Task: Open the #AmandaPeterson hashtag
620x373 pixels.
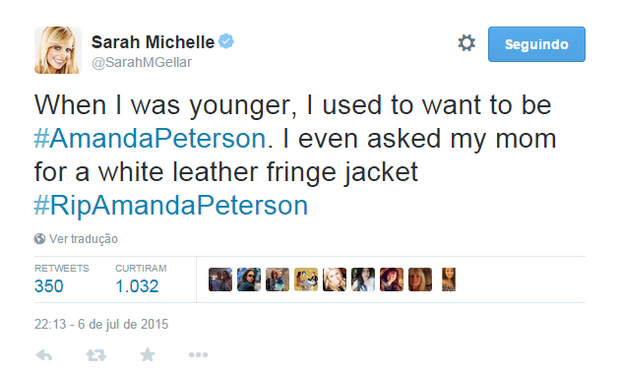Action: 150,138
